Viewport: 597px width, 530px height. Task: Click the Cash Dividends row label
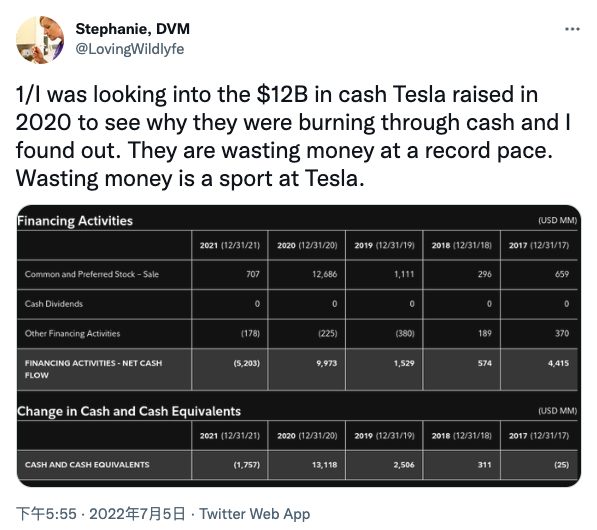[x=54, y=304]
